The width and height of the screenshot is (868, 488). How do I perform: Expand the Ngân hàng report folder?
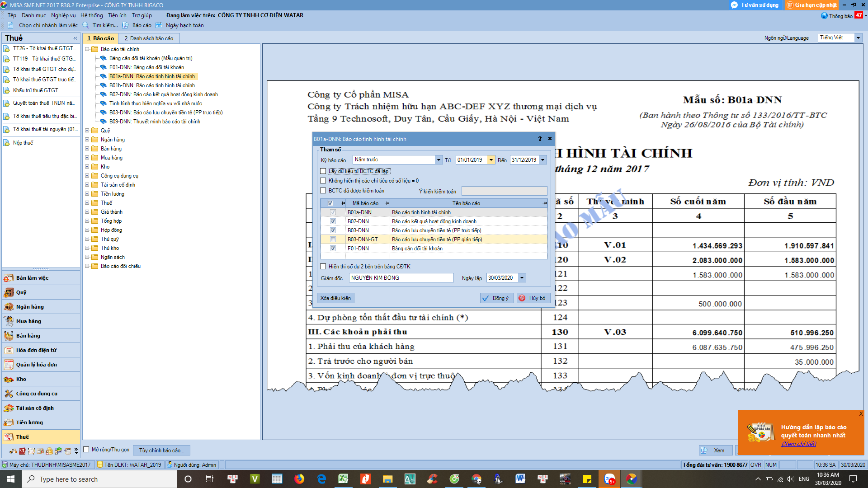click(87, 140)
